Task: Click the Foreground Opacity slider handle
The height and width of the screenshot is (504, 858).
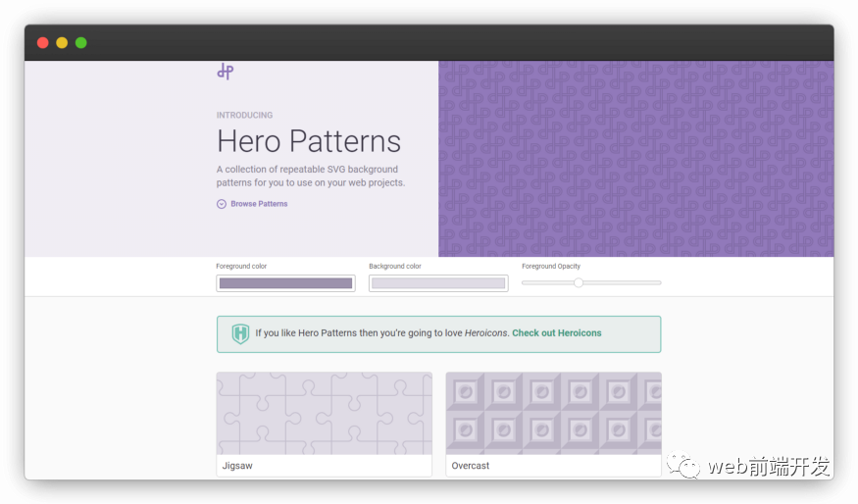Action: click(x=579, y=283)
